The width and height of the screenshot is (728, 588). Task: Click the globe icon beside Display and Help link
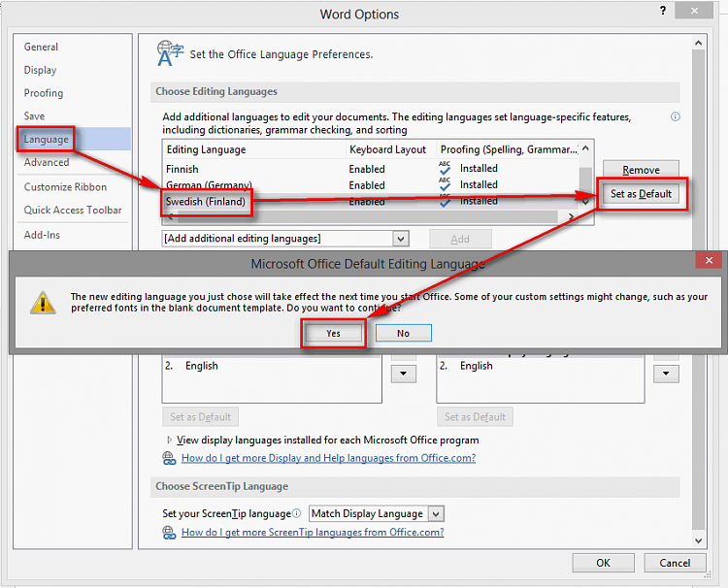169,458
